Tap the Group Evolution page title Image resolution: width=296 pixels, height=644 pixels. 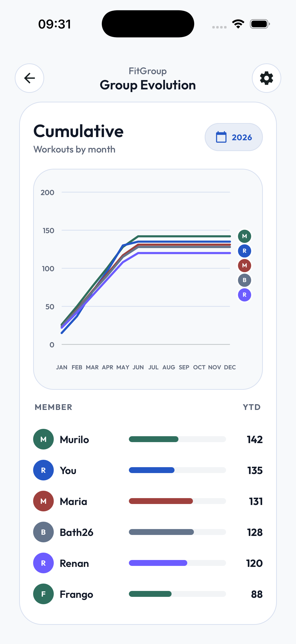click(x=148, y=85)
